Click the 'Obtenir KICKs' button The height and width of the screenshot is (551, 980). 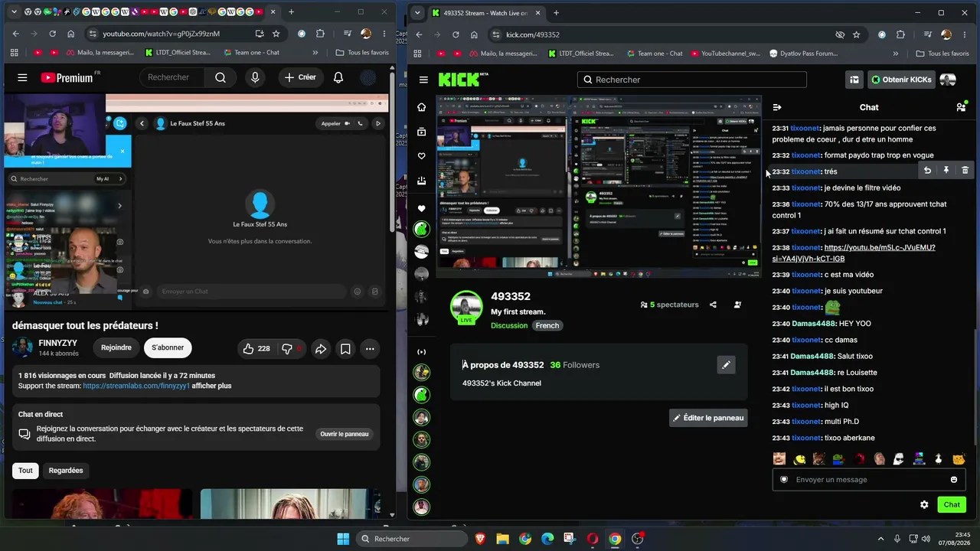point(901,80)
